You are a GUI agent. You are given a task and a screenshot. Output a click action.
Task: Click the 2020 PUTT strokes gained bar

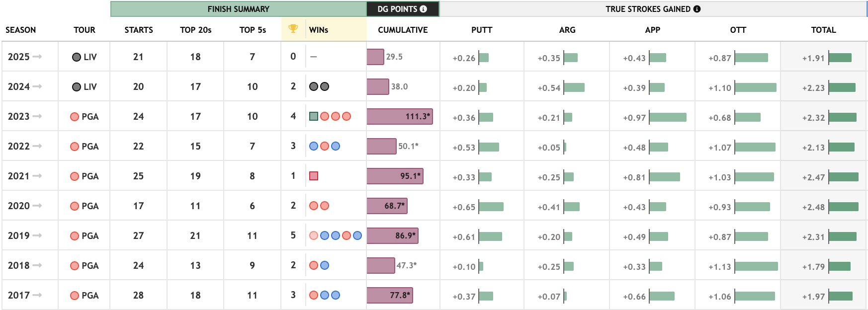(491, 207)
